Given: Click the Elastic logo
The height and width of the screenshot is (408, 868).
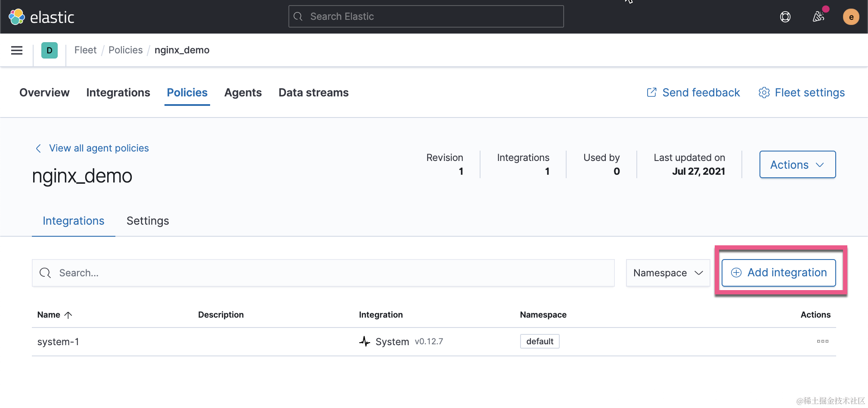Looking at the screenshot, I should (x=41, y=17).
